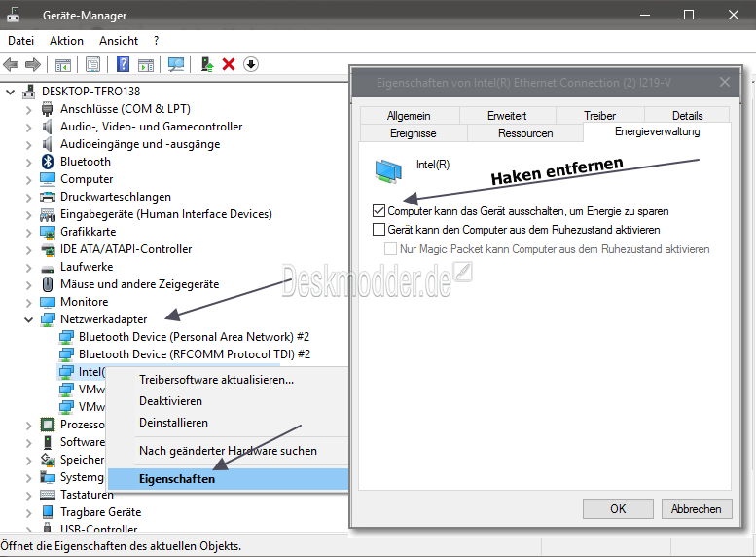
Task: Open the ? help menu
Action: click(x=157, y=41)
